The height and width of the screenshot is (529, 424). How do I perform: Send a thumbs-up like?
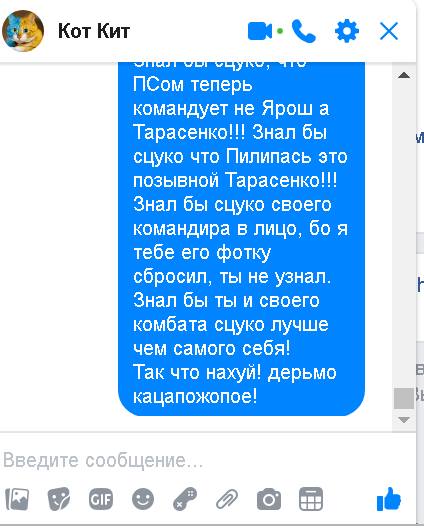(x=389, y=499)
